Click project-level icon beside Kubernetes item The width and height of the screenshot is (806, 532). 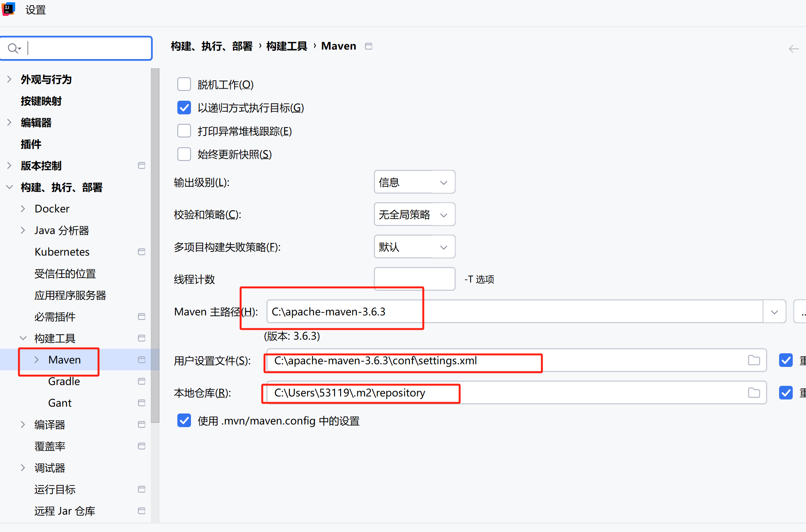pyautogui.click(x=142, y=252)
